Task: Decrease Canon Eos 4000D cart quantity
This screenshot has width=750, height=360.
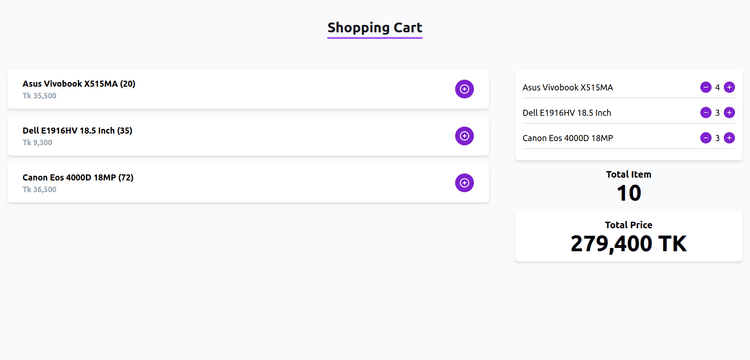Action: 706,138
